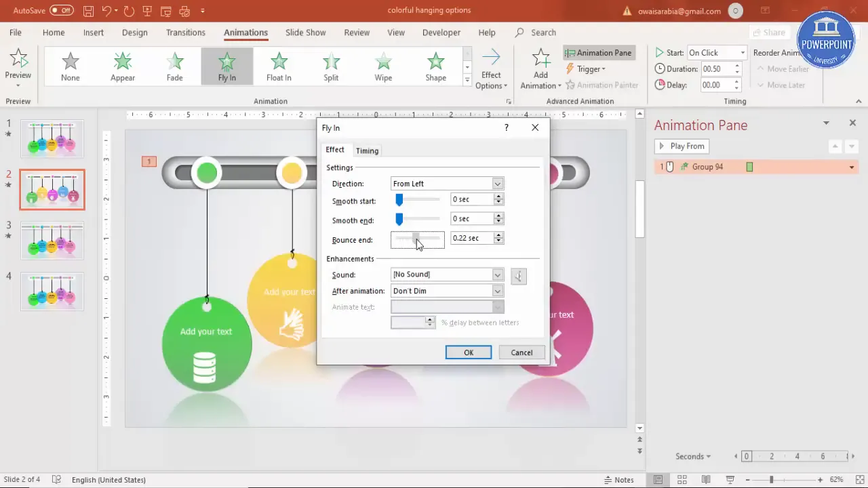Image resolution: width=868 pixels, height=488 pixels.
Task: Click the sound volume speaker icon
Action: pos(519,276)
